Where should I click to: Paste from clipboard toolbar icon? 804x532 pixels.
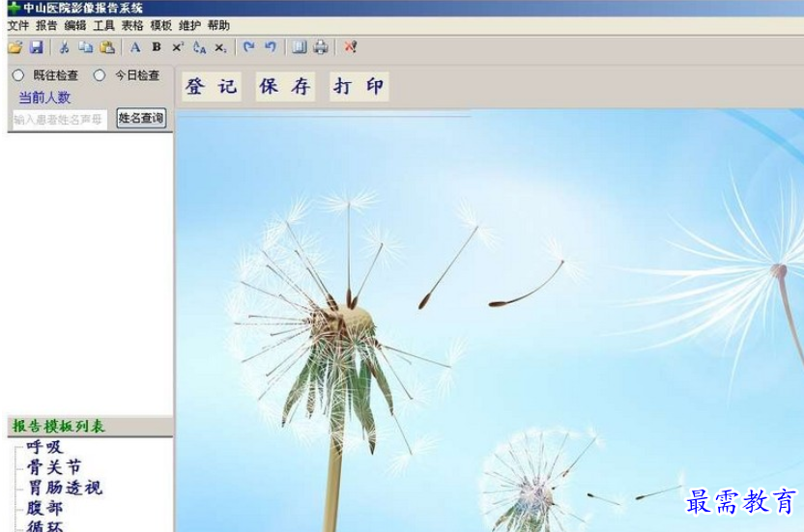(x=107, y=47)
